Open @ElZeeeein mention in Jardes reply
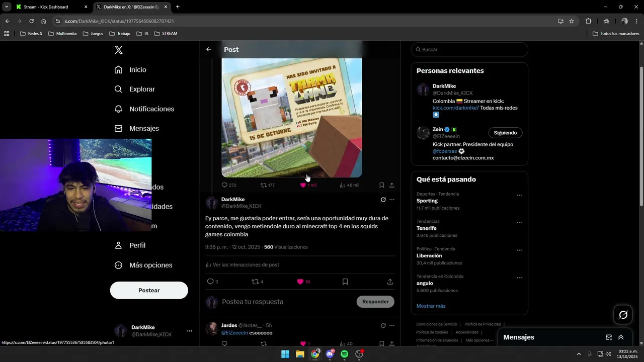The image size is (644, 362). coord(234,333)
